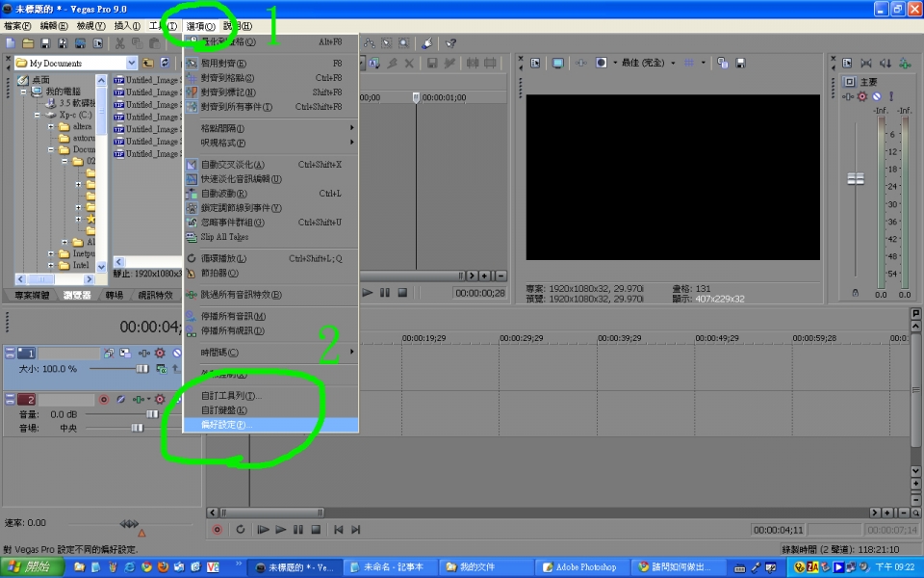Viewport: 924px width, 578px height.
Task: Click the Save project toolbar icon
Action: (45, 43)
